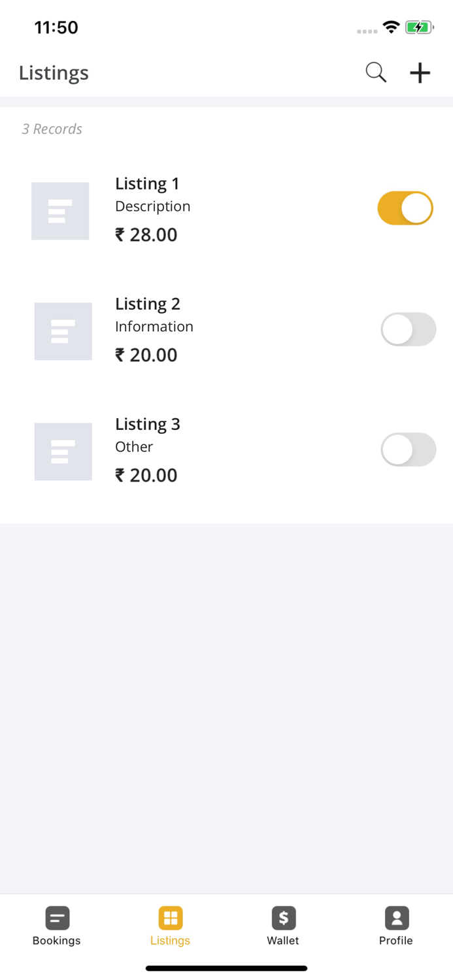Tap the home indicator bar at bottom
The height and width of the screenshot is (980, 453).
226,968
